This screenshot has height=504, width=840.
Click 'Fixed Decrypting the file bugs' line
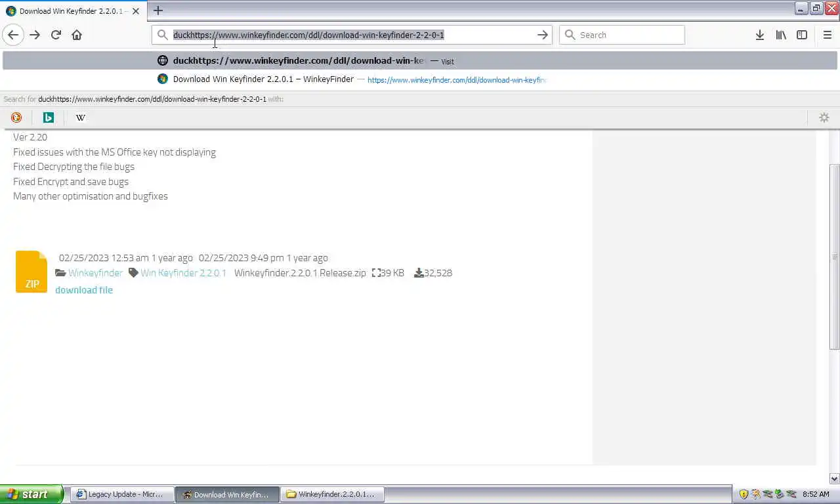click(x=73, y=167)
